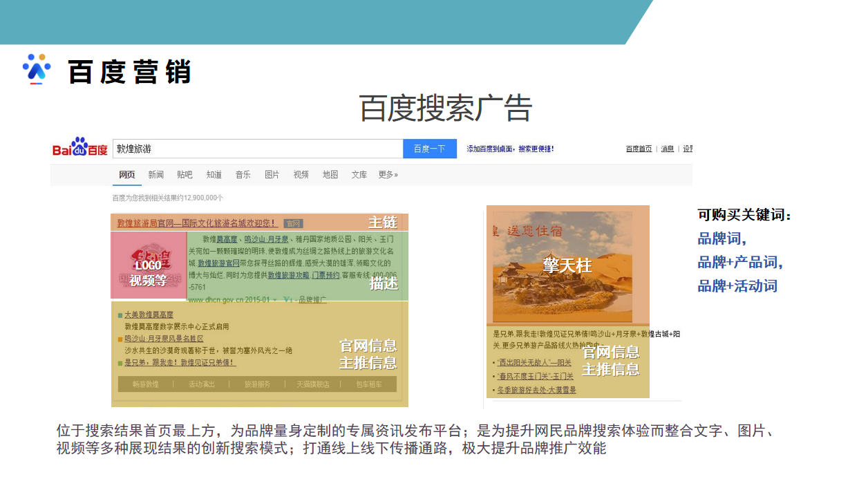Viewport: 868px width, 488px height.
Task: Click the 品牌+活动词 text
Action: pyautogui.click(x=737, y=286)
